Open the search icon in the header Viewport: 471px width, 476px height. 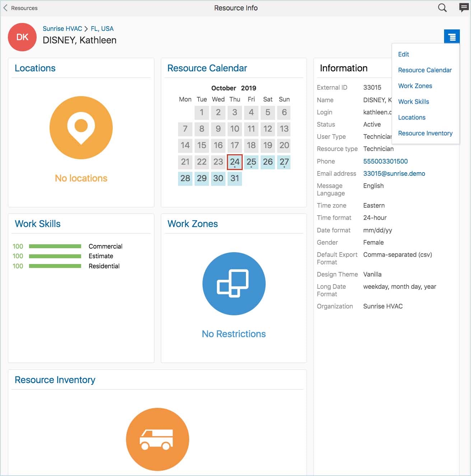pyautogui.click(x=442, y=8)
